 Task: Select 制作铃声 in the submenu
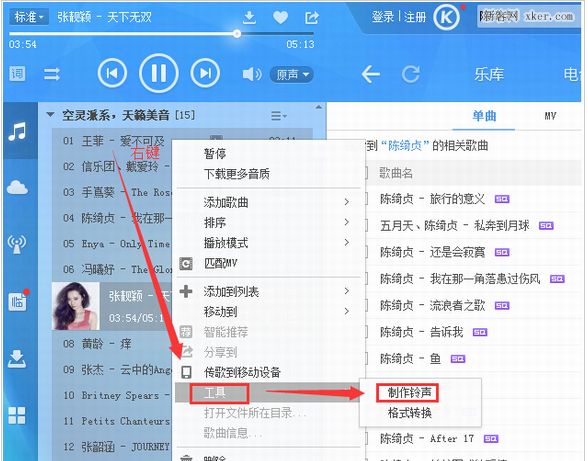409,393
